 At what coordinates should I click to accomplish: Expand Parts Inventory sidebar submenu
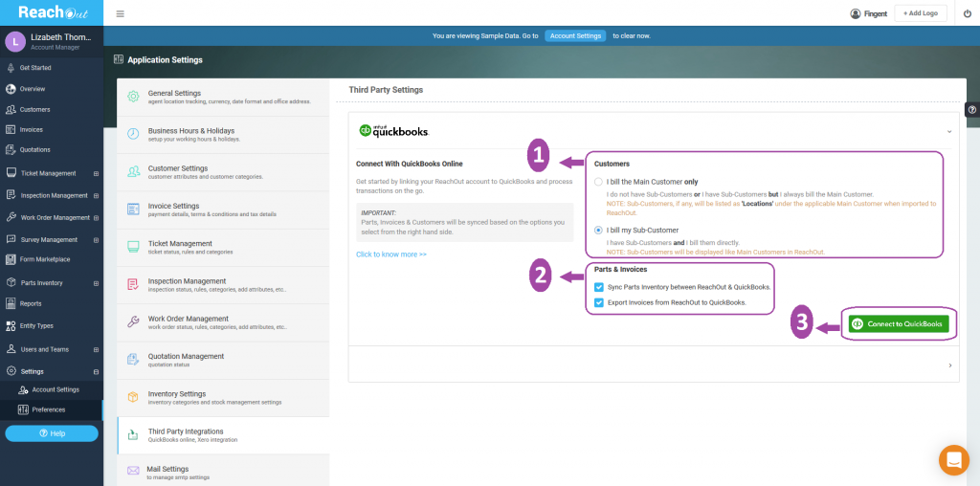96,283
